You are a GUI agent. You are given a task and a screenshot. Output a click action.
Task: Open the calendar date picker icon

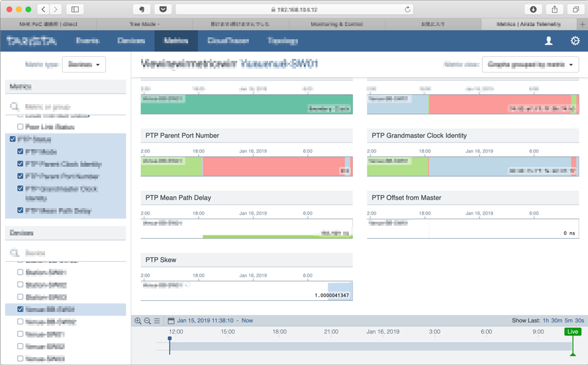(171, 321)
